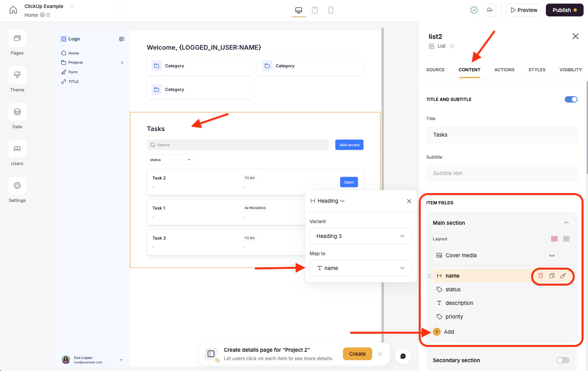Viewport: 588px width, 371px height.
Task: Enable the Secondary section toggle
Action: point(563,360)
